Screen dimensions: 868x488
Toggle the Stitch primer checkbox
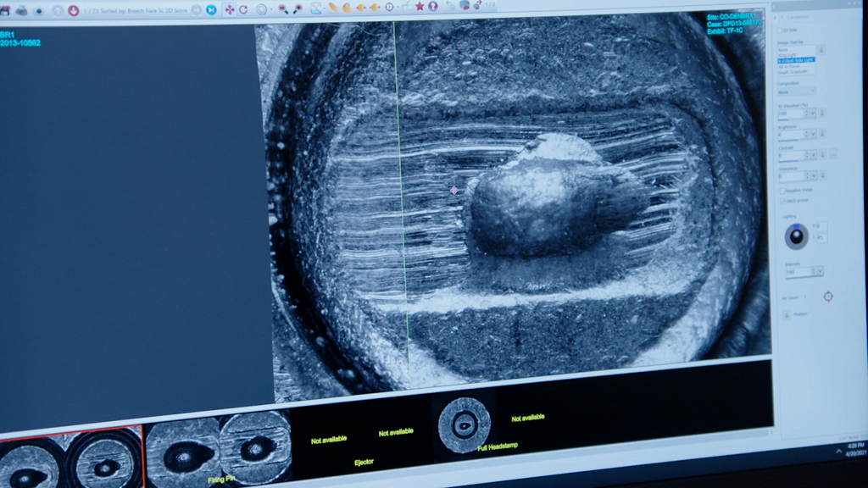pyautogui.click(x=783, y=201)
